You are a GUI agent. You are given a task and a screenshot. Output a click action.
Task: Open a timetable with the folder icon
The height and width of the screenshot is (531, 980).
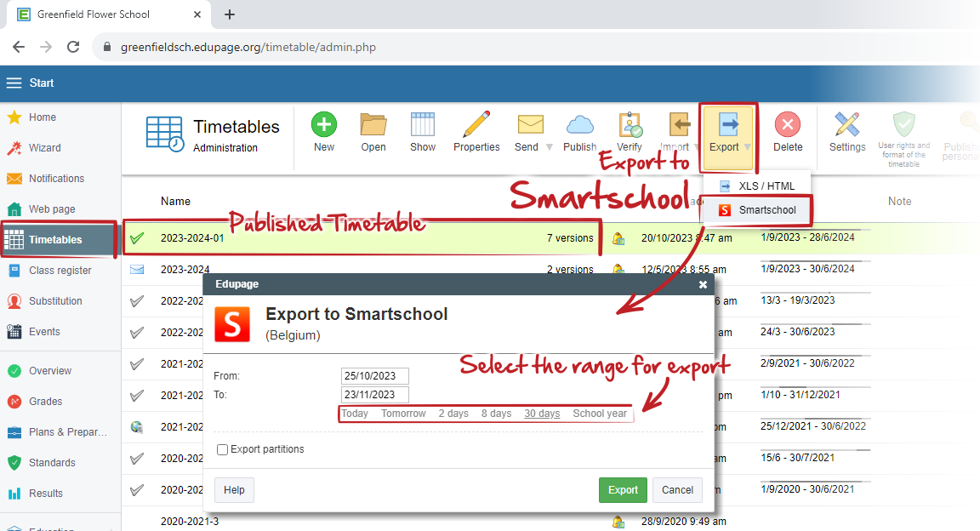coord(373,124)
